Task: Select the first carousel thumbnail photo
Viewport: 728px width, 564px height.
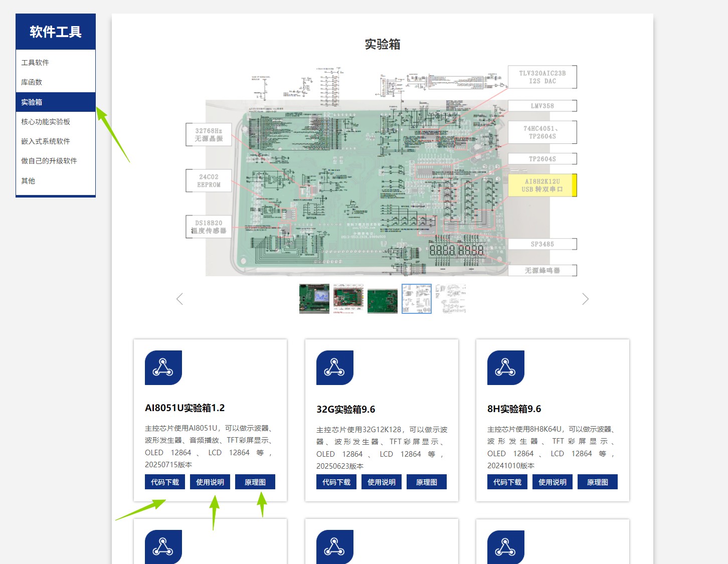Action: click(x=314, y=299)
